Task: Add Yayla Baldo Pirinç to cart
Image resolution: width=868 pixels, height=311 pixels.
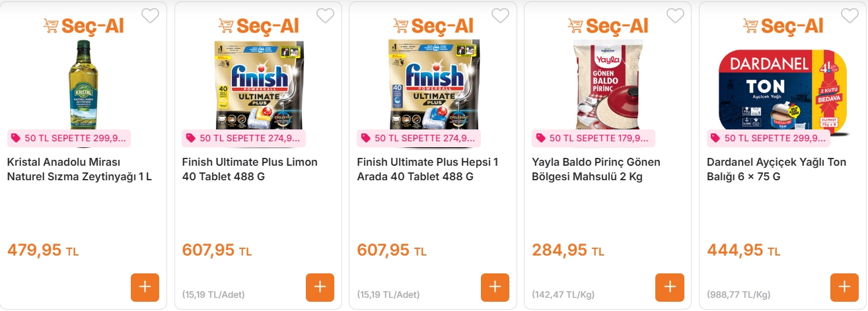Action: [x=669, y=287]
